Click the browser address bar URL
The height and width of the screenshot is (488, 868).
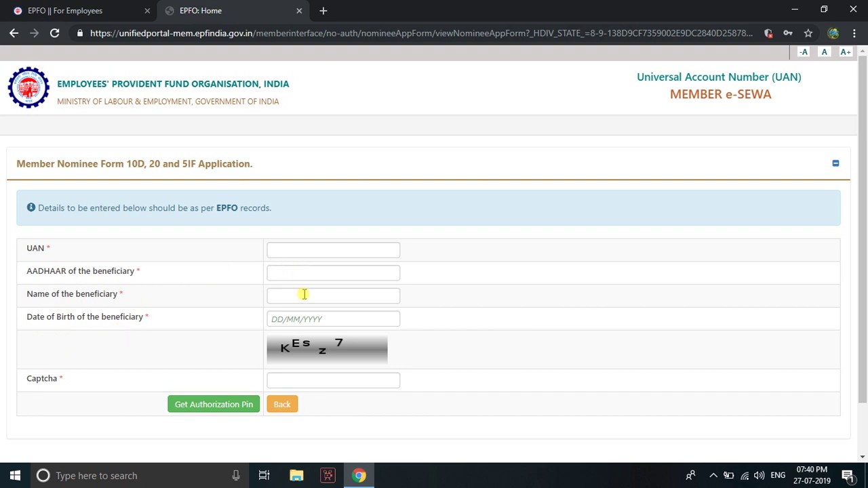pos(421,33)
